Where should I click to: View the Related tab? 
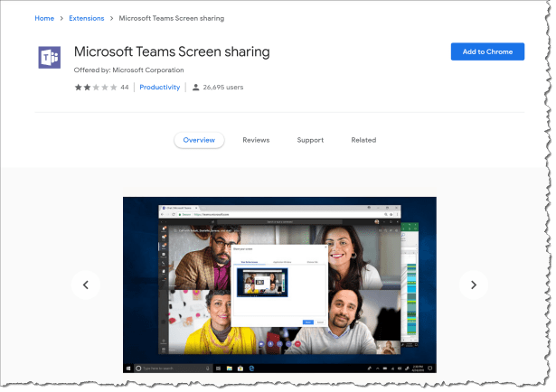[363, 140]
